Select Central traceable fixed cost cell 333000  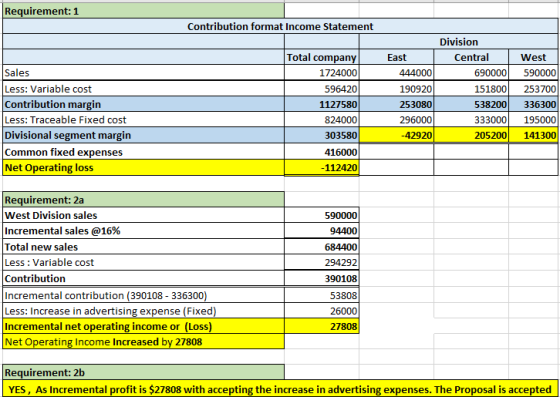[x=471, y=120]
